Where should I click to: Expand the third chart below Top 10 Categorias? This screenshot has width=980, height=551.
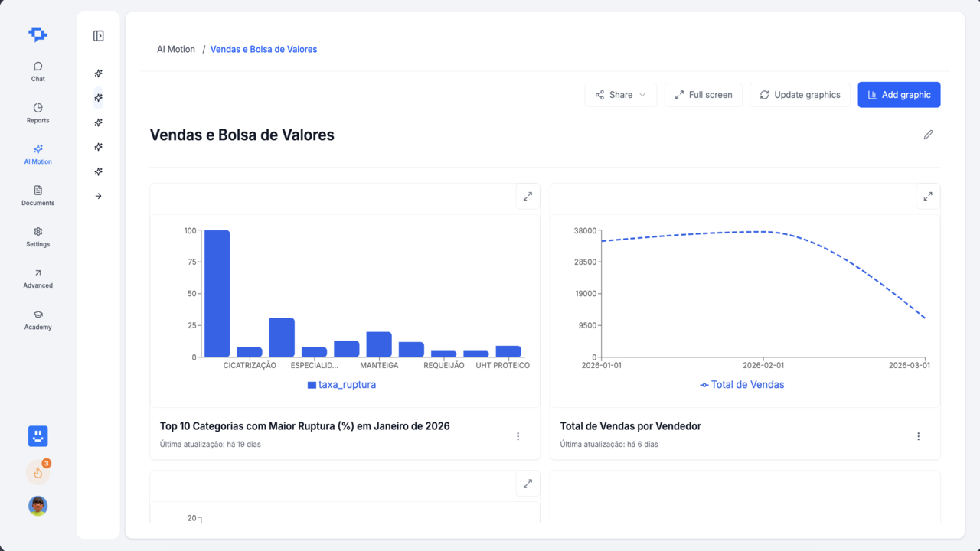528,484
